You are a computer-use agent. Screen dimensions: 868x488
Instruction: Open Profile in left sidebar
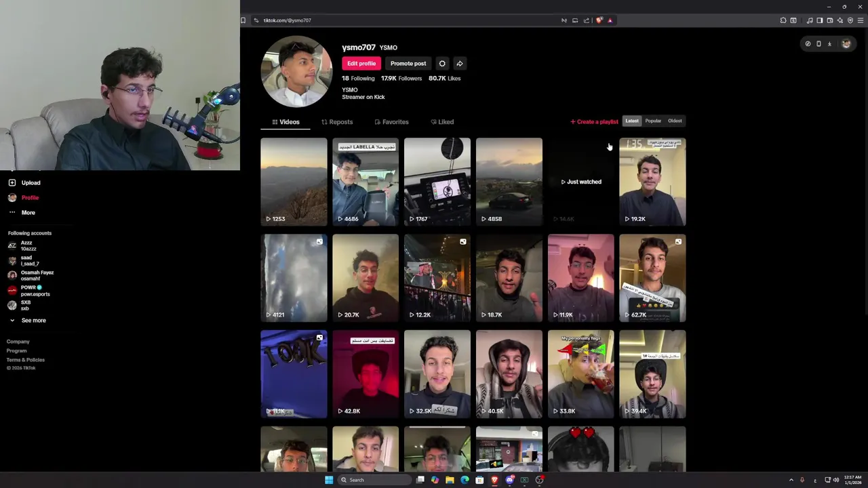point(24,197)
